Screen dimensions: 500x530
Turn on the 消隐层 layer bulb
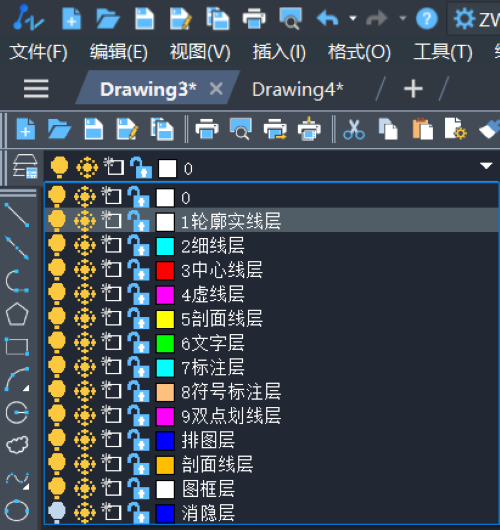[x=57, y=512]
